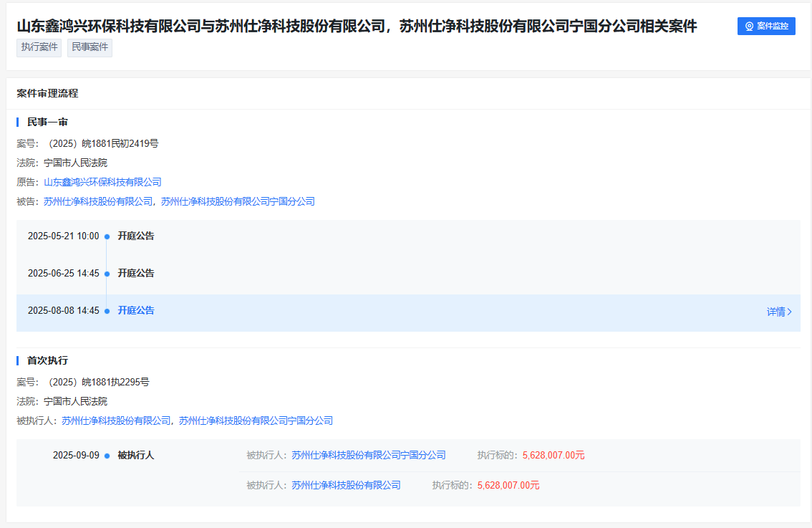Screen dimensions: 812x528
Task: Open 开庭公告 dated 2025-06-25
Action: (135, 273)
